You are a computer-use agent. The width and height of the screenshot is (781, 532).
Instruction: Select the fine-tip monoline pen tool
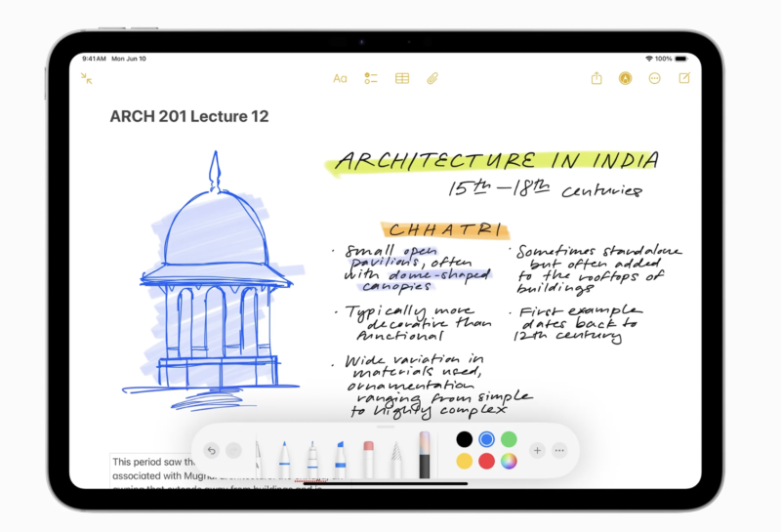click(x=312, y=457)
